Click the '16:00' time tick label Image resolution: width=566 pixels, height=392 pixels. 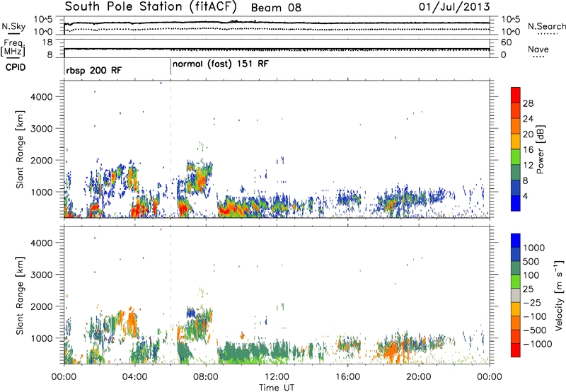coord(347,377)
